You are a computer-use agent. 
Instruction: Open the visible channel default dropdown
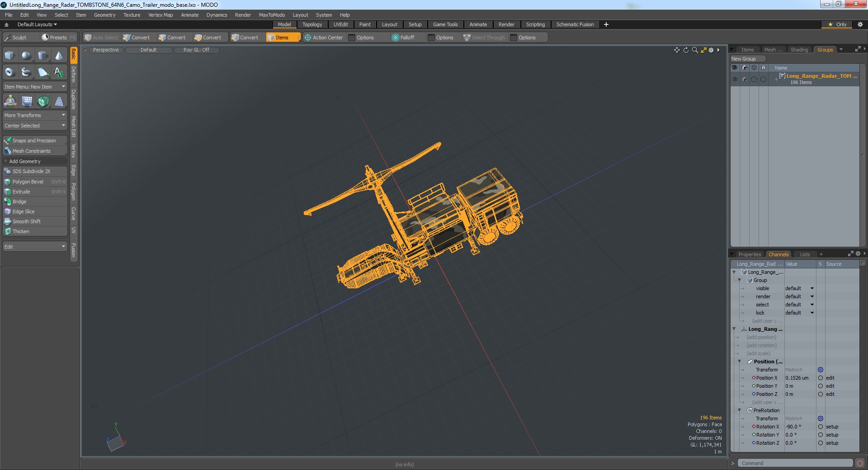(x=799, y=288)
